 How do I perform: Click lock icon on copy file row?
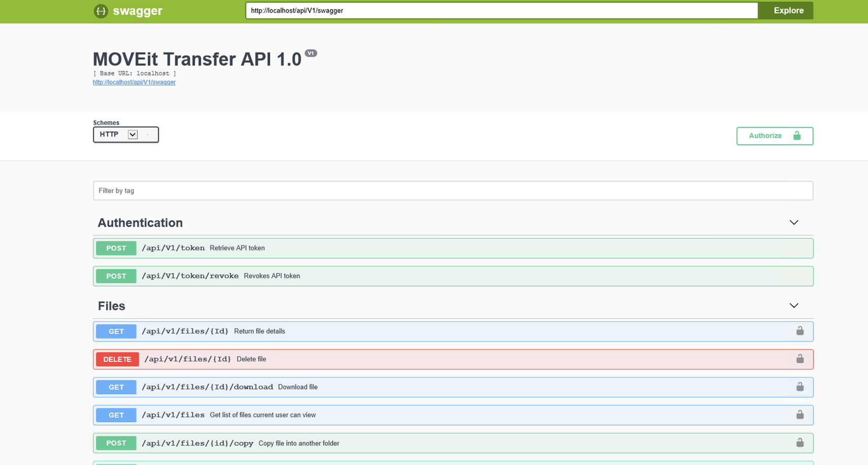(x=799, y=443)
